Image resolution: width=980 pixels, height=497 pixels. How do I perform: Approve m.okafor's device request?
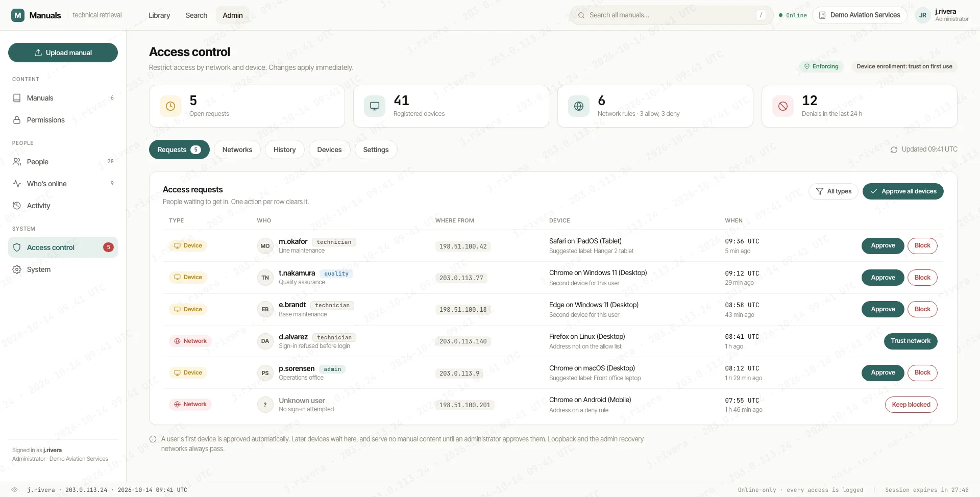point(883,246)
